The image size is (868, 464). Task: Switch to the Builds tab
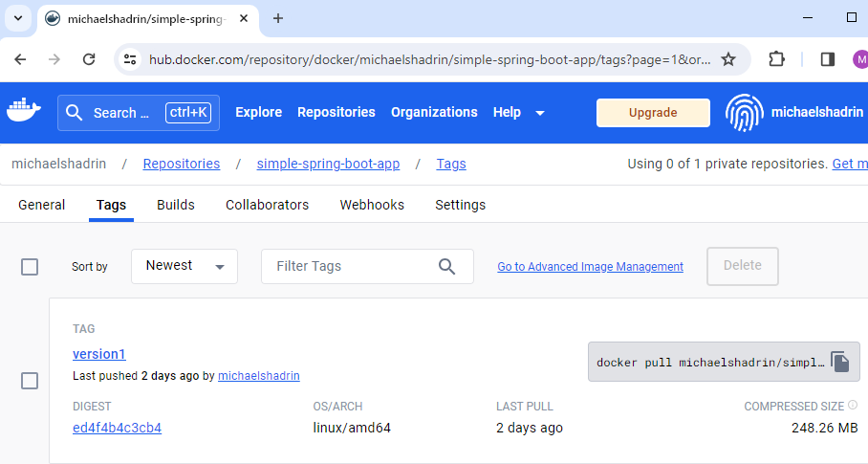(x=176, y=205)
